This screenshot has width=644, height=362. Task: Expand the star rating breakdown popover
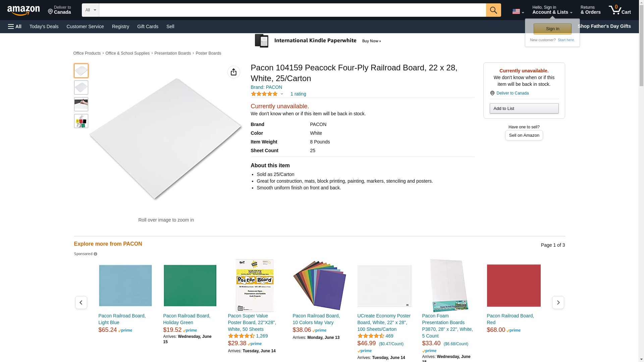coord(282,94)
